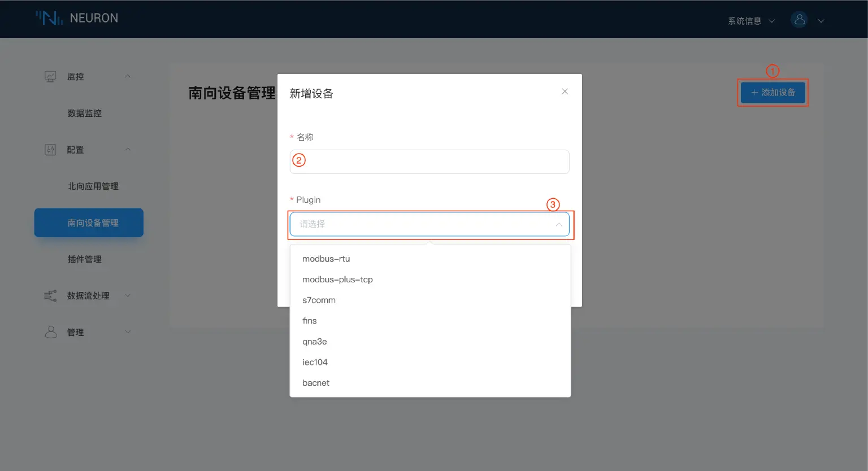
Task: Click the 管理 management sidebar icon
Action: [50, 332]
